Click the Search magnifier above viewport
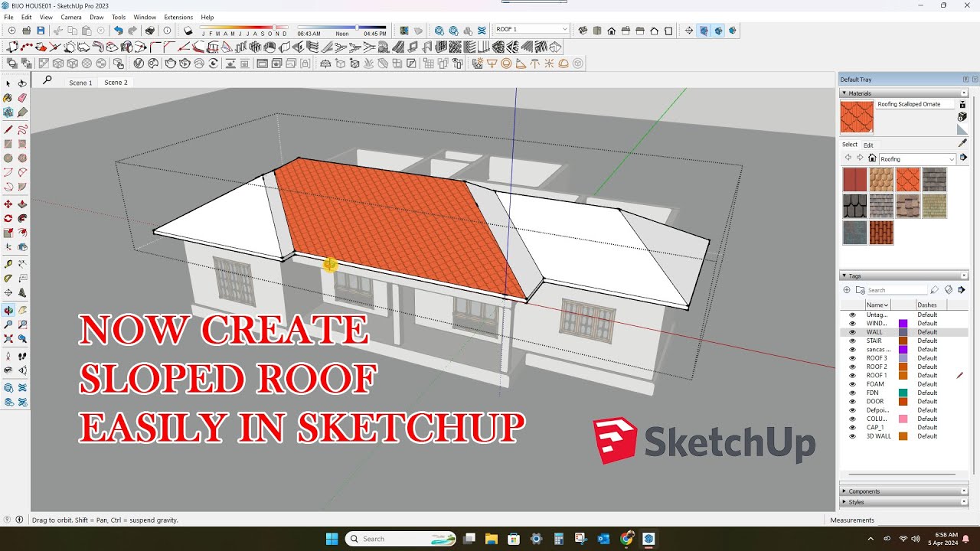 pyautogui.click(x=47, y=80)
